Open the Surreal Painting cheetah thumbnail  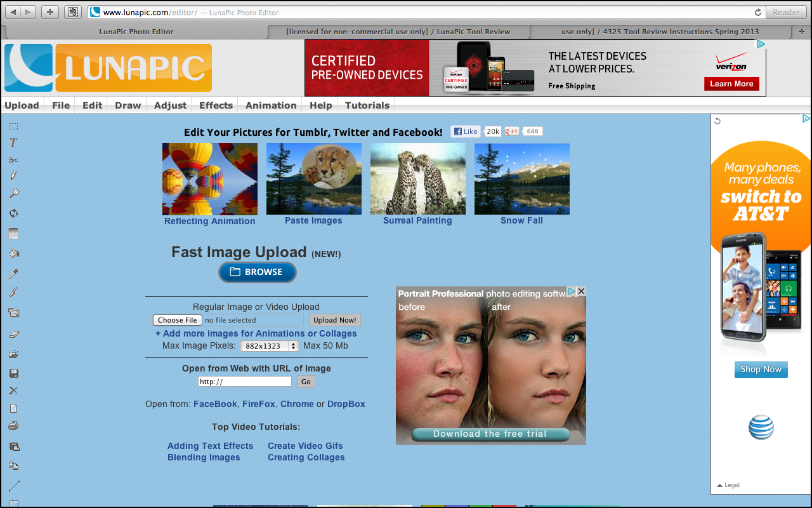pyautogui.click(x=418, y=179)
